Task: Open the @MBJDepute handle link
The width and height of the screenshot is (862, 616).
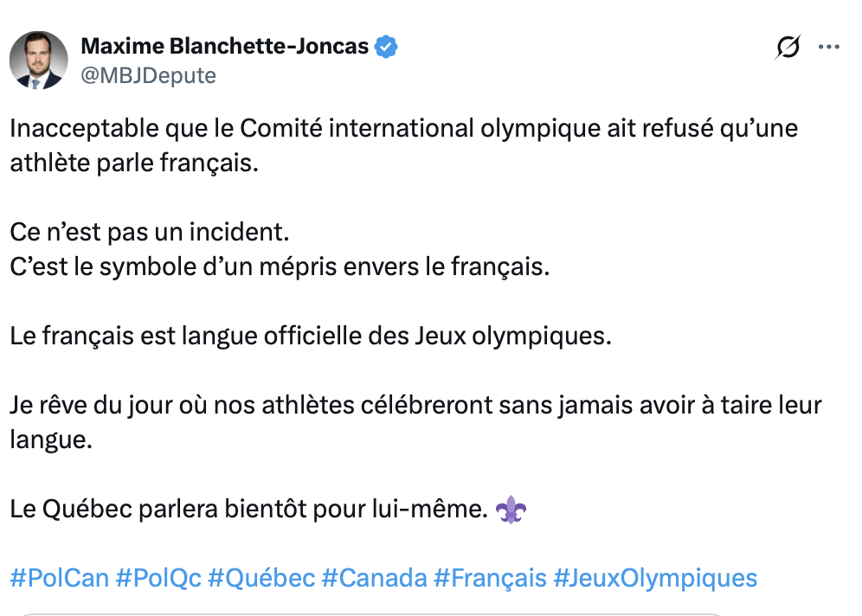Action: [x=148, y=75]
